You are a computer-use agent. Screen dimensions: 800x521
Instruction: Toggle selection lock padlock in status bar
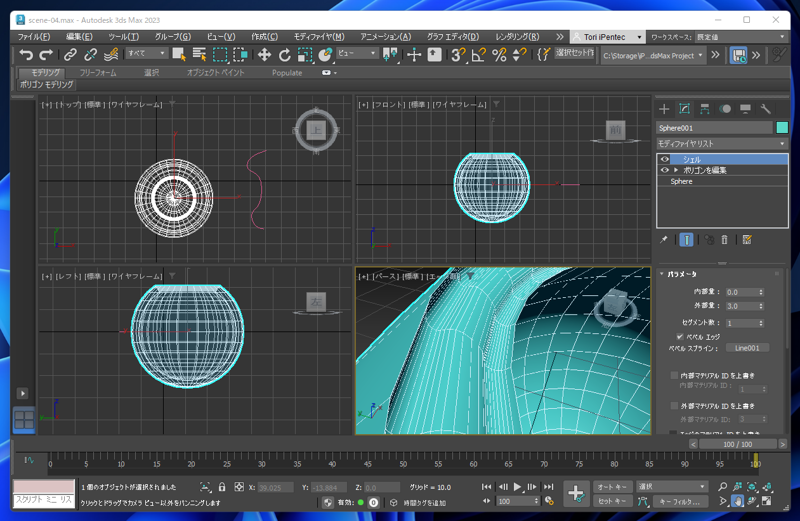click(222, 487)
